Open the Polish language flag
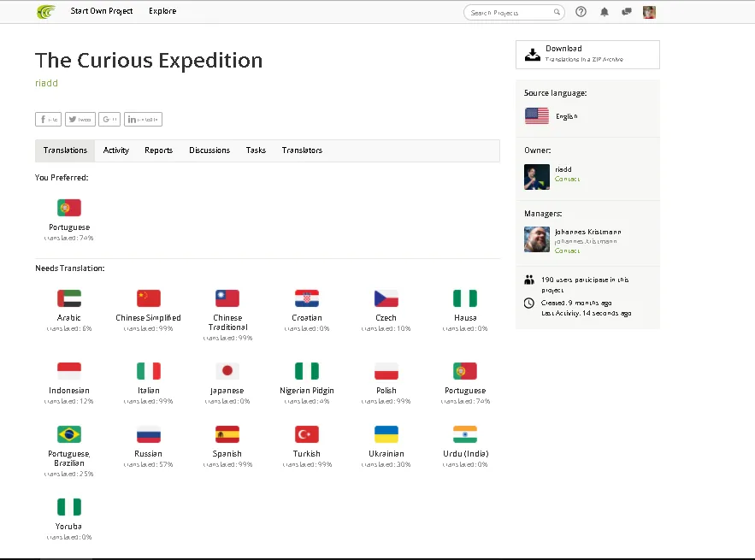 click(x=386, y=371)
